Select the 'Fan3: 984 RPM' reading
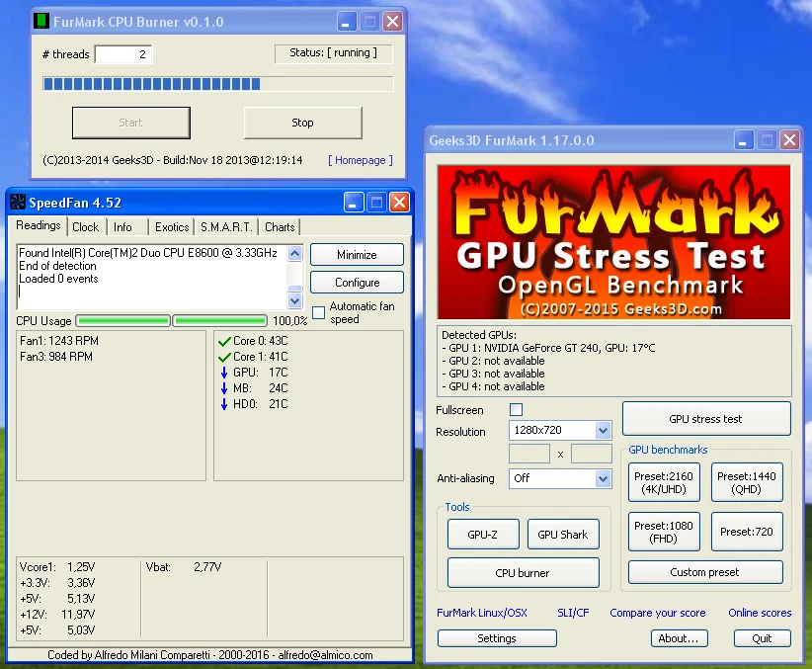The height and width of the screenshot is (669, 812). (56, 357)
